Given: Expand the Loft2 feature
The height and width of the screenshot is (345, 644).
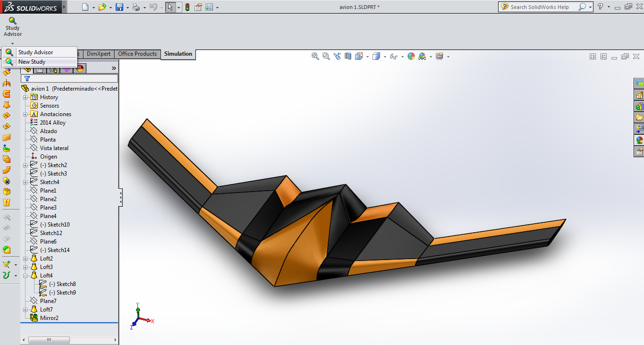Looking at the screenshot, I should (x=25, y=259).
